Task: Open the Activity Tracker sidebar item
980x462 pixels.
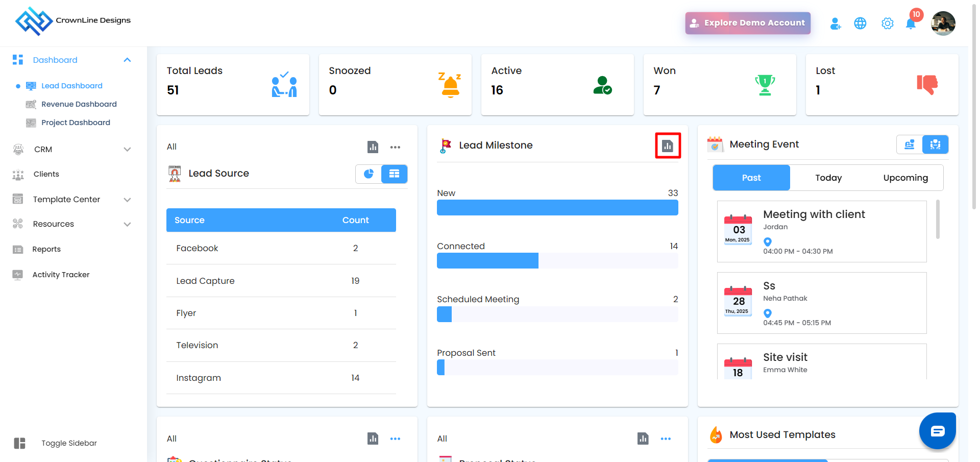Action: (61, 275)
